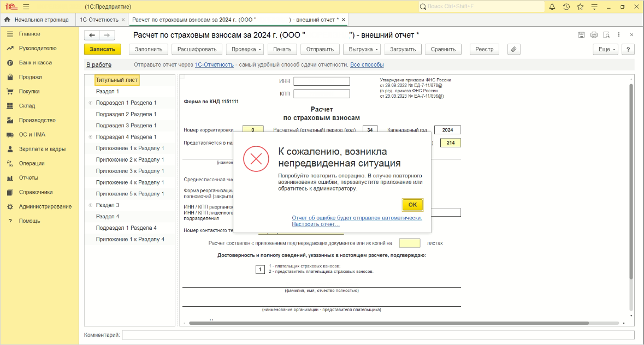Click the paperclip attachments button
The image size is (644, 345).
(x=513, y=49)
